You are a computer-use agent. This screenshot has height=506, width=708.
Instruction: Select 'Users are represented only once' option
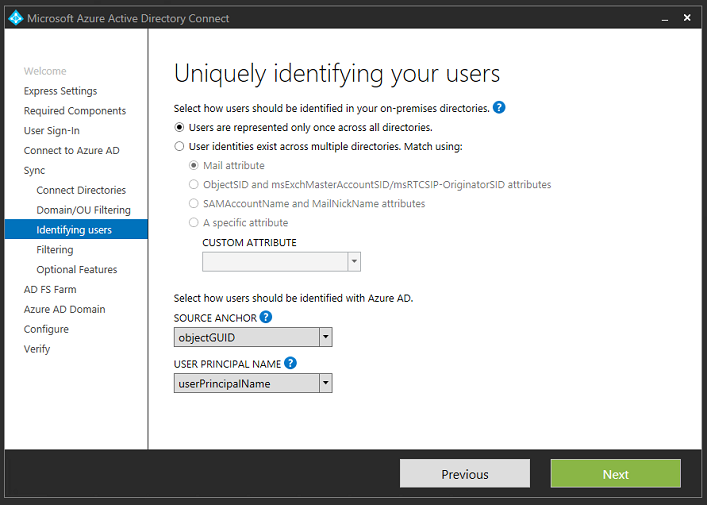point(179,127)
